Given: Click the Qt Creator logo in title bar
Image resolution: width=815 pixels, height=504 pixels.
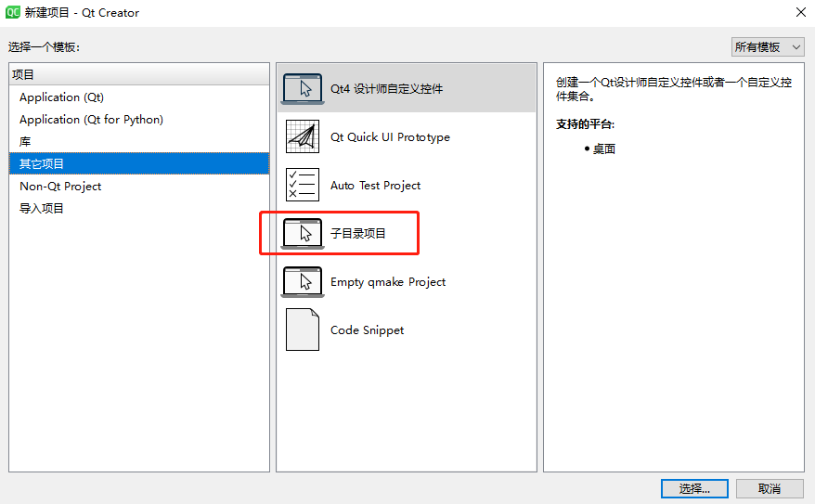Looking at the screenshot, I should [12, 12].
